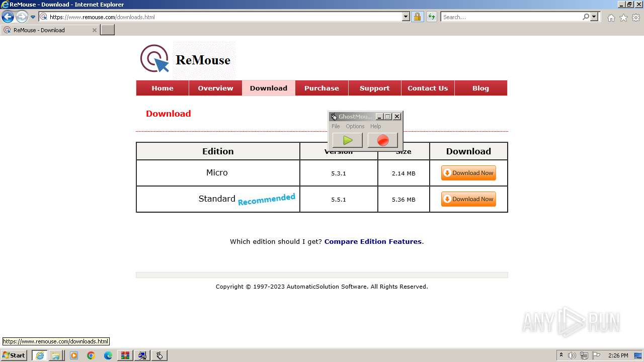Click the IE Home icon
Viewport: 644px width, 362px height.
[x=611, y=18]
